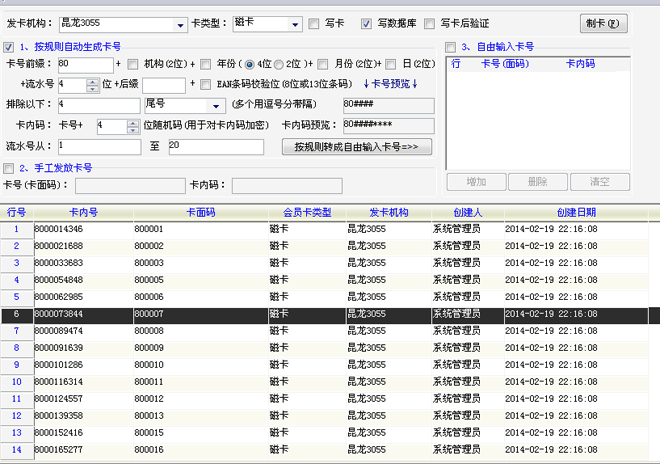Select cell 8000139358
This screenshot has width=660, height=464.
[x=83, y=416]
